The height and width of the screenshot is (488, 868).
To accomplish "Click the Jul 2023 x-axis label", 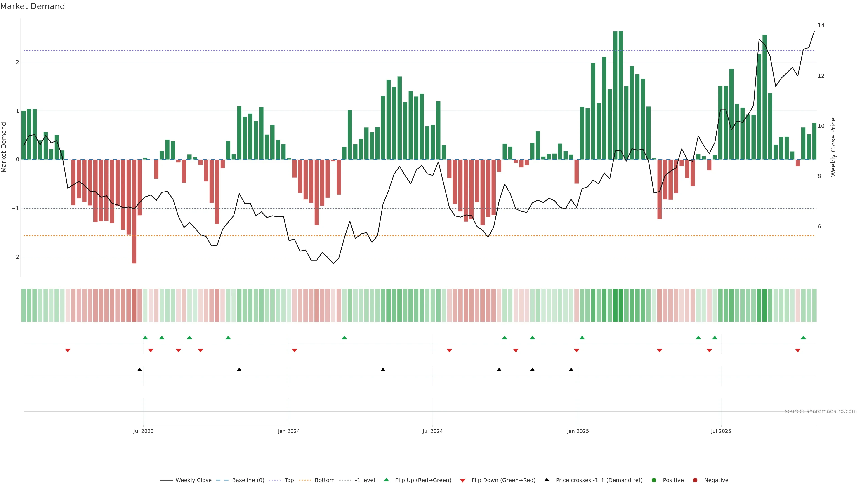I will (143, 431).
